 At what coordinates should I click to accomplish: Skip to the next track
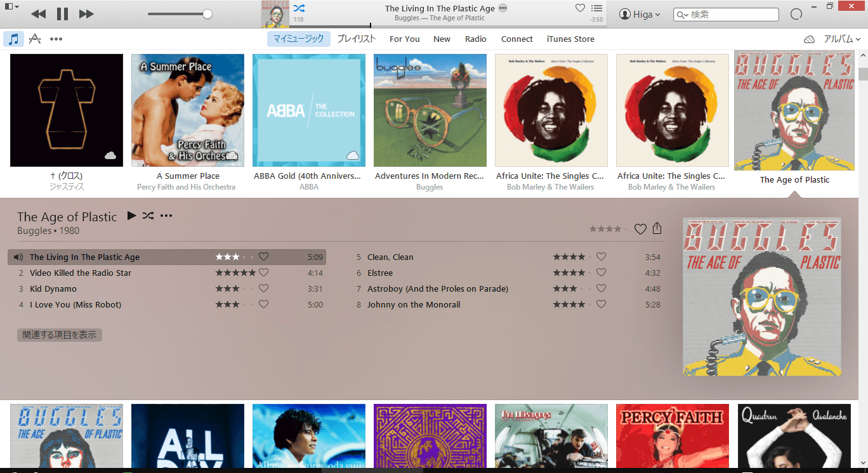87,14
